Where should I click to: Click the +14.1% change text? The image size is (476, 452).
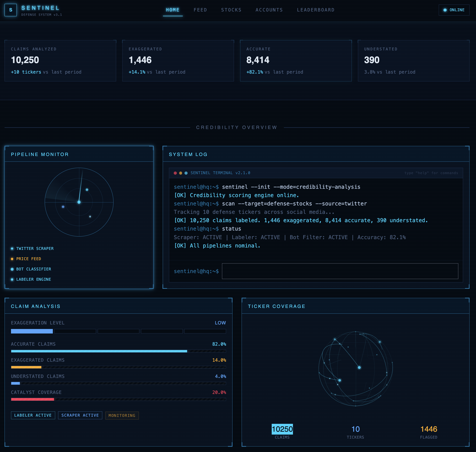[x=137, y=72]
